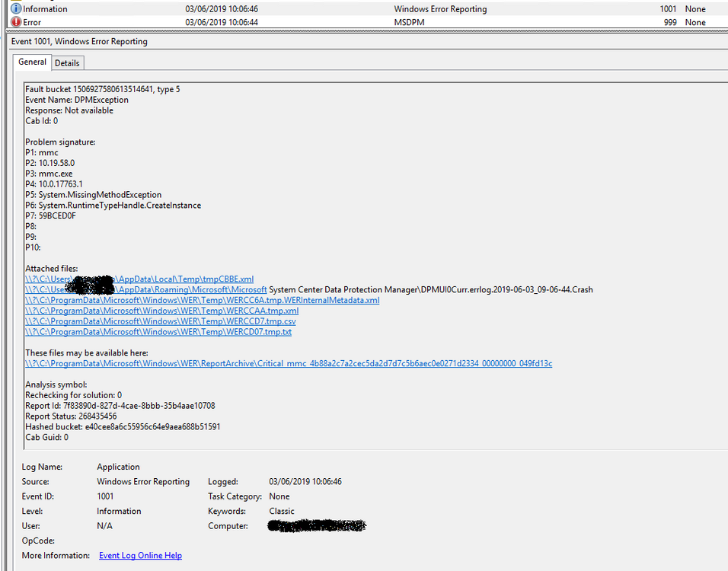Open the WERCCD7.tmp.csv file link
The height and width of the screenshot is (571, 728).
pos(160,321)
